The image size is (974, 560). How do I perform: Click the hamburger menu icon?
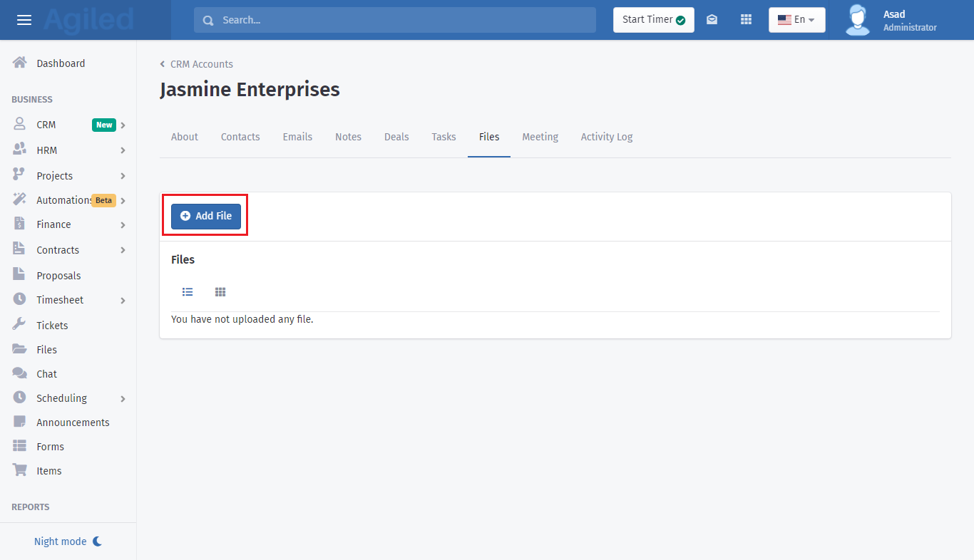[24, 20]
